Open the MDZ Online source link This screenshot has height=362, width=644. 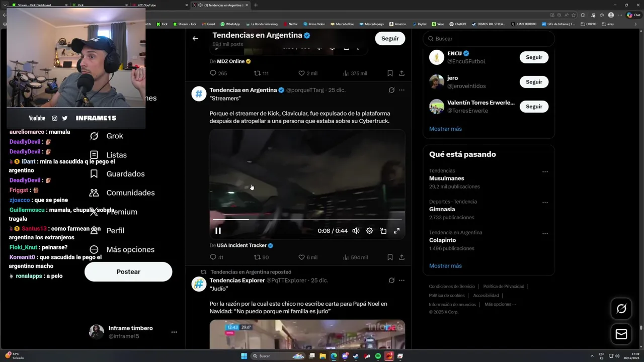(x=234, y=61)
